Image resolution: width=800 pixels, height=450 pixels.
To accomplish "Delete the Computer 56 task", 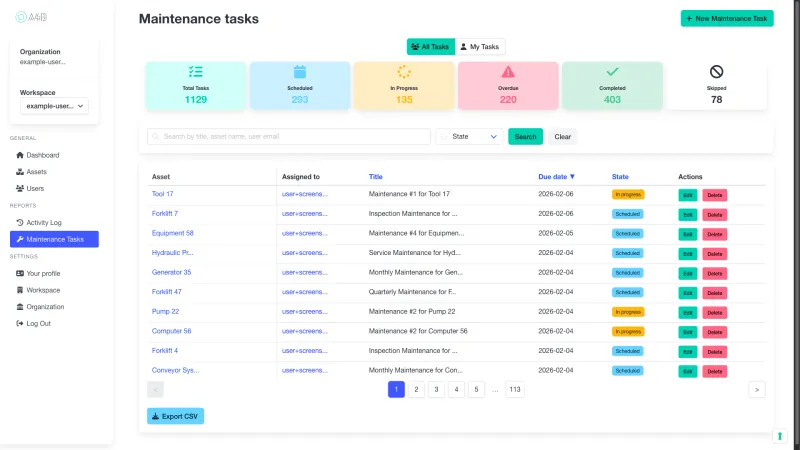I will (714, 333).
